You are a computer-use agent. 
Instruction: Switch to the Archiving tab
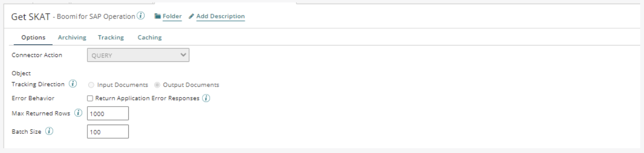point(72,38)
